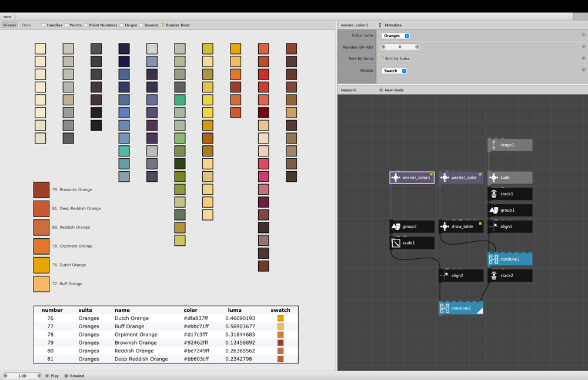Select the werner_color node
Screen dimensions: 588x380
pos(461,178)
